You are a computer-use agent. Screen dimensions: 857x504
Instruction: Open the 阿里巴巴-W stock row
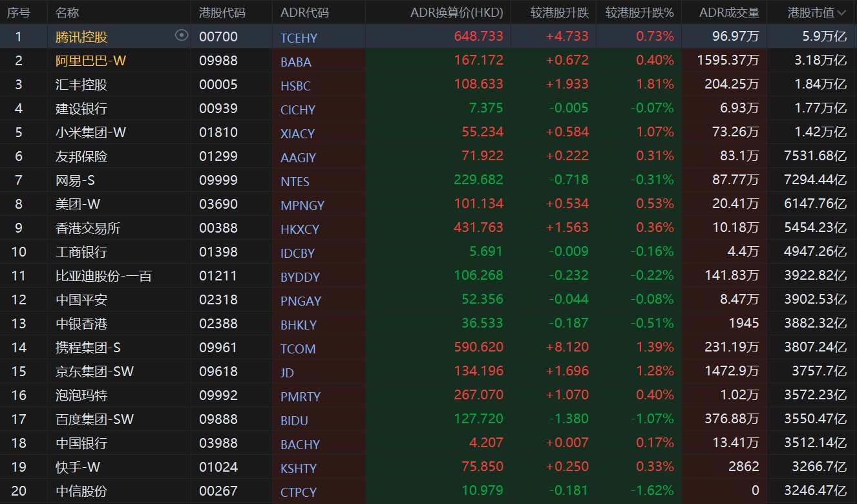91,61
